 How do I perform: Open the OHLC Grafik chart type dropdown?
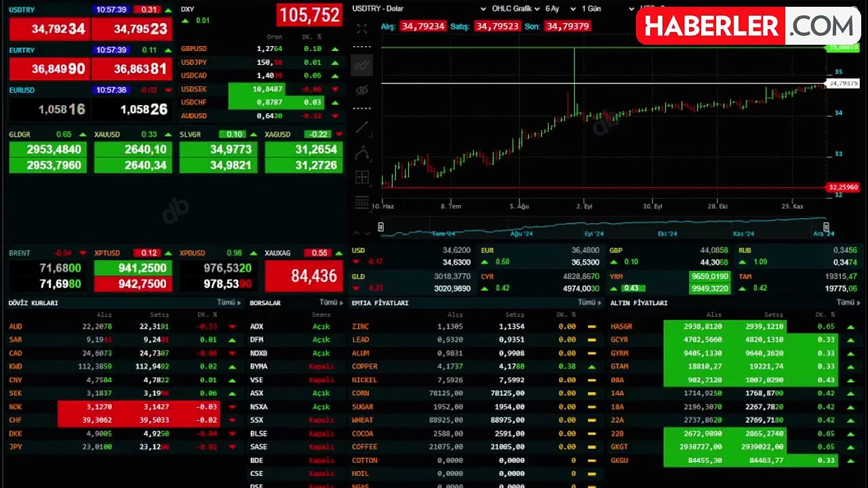pyautogui.click(x=515, y=9)
